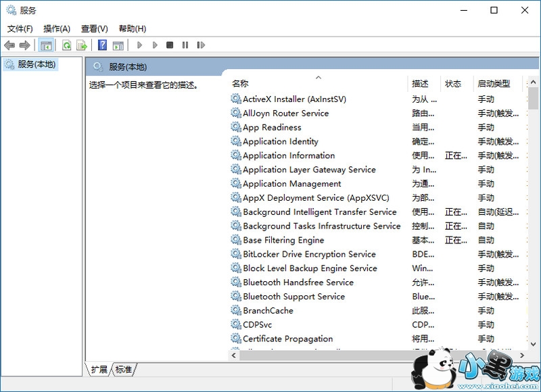Click the Start service play icon
This screenshot has width=541, height=392.
pos(140,45)
